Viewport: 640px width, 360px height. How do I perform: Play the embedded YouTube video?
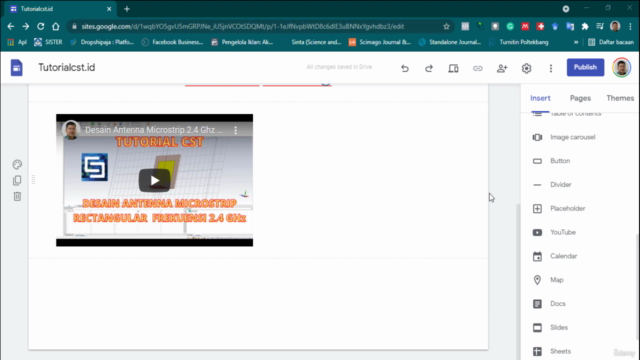click(x=154, y=180)
